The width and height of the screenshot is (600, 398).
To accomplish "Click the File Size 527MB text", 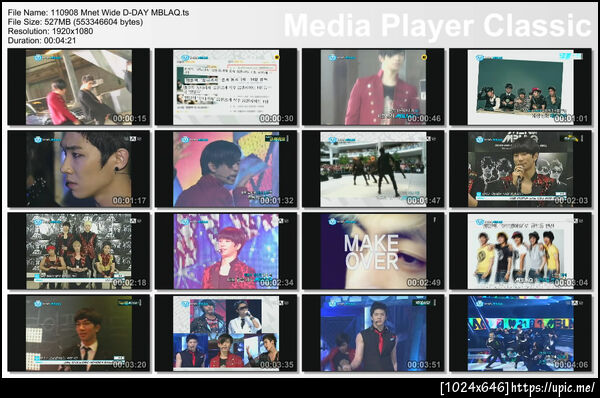I will click(75, 22).
